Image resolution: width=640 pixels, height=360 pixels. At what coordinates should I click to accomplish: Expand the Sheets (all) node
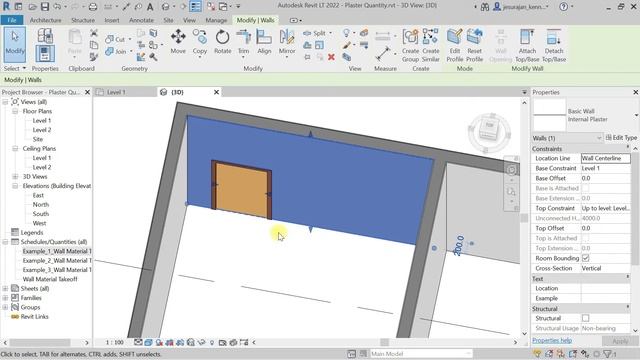5,288
